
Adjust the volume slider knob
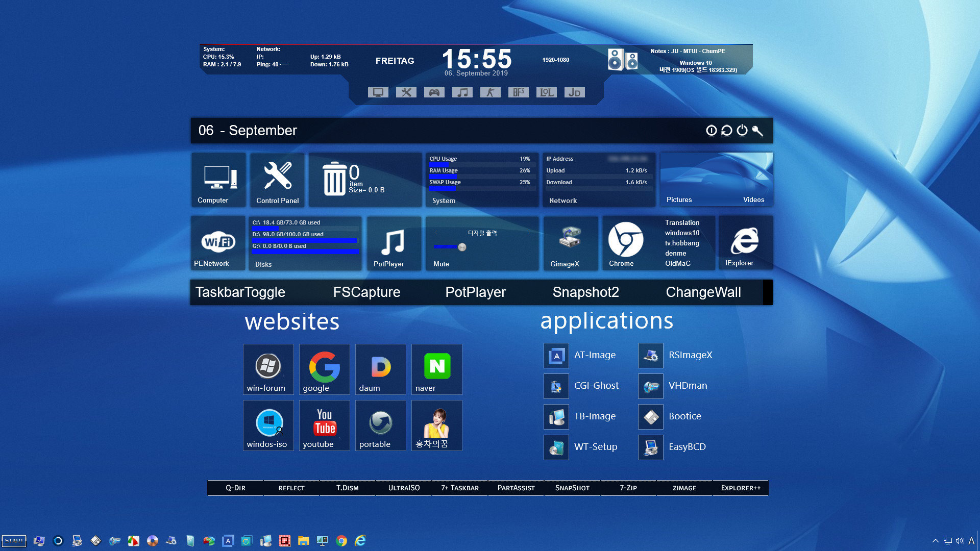[x=462, y=247]
